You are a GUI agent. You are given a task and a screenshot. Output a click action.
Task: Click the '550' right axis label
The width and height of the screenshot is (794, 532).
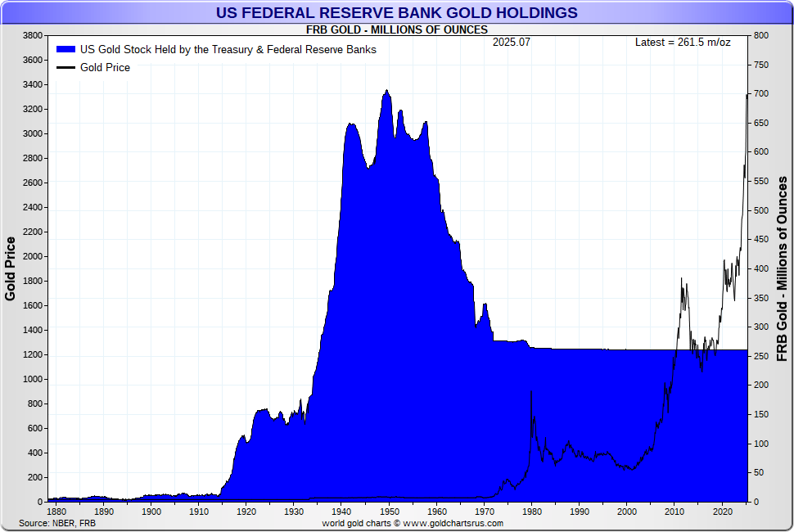point(761,181)
